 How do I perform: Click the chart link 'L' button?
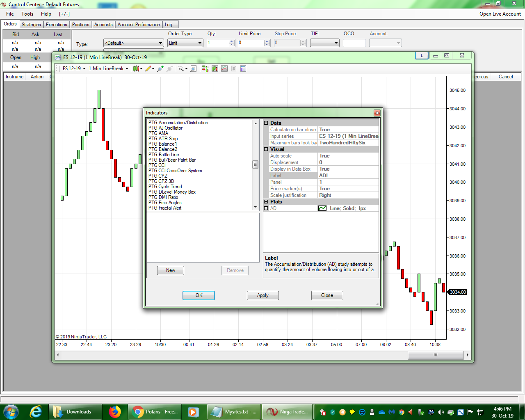pyautogui.click(x=422, y=56)
